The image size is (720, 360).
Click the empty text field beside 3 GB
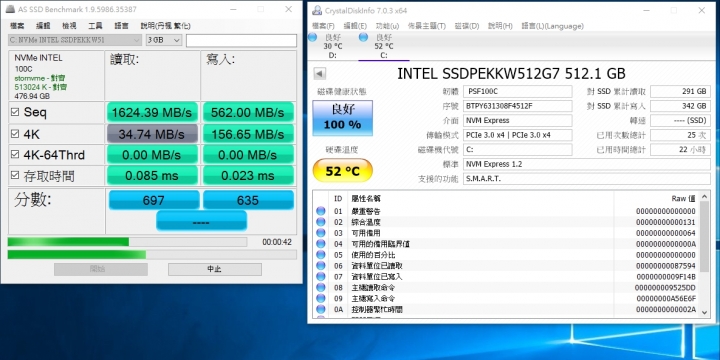click(x=241, y=40)
